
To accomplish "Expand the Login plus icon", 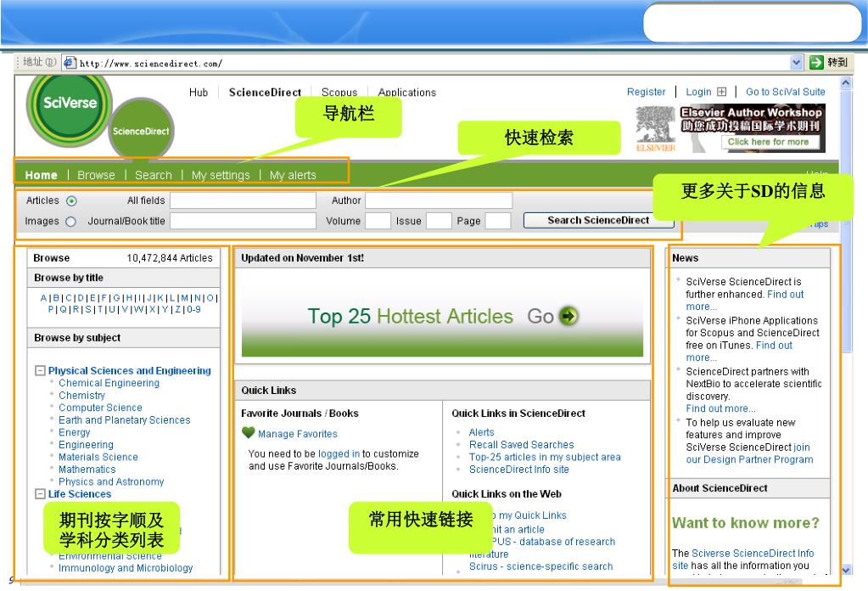I will [x=721, y=92].
